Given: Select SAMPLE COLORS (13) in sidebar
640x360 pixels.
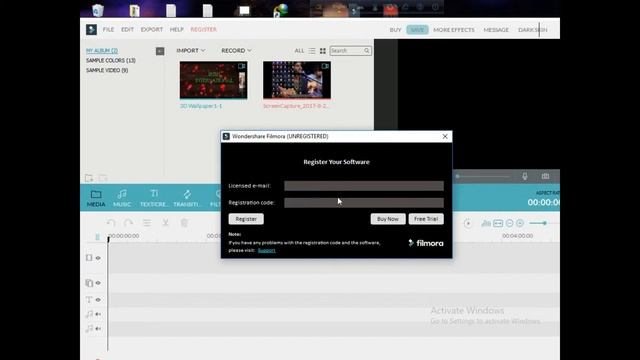Looking at the screenshot, I should (x=111, y=60).
